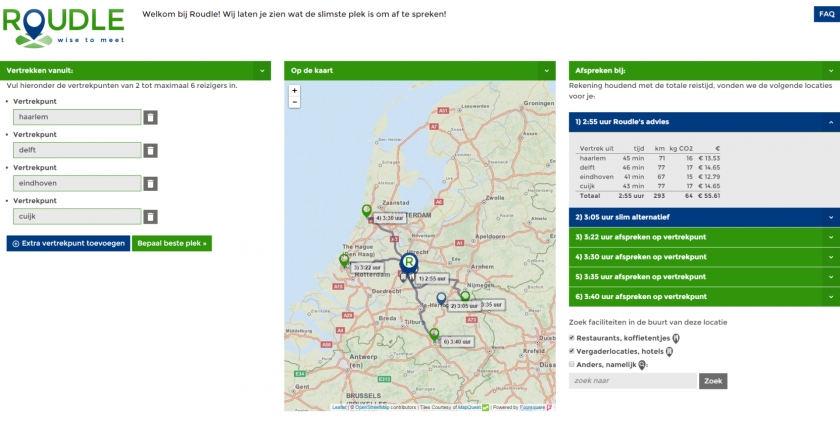The width and height of the screenshot is (840, 430).
Task: Click the Totaal row in advice table
Action: [650, 196]
